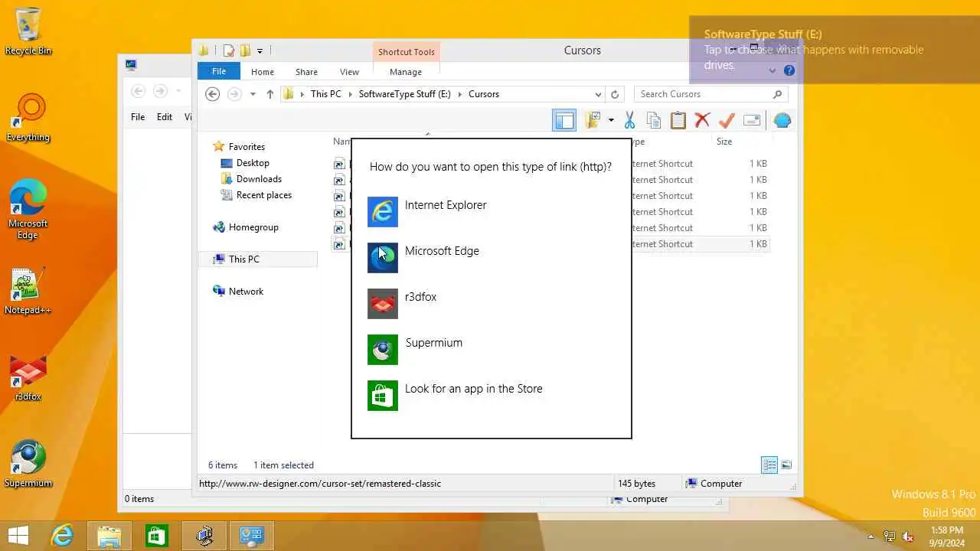Open Recycle Bin on the desktop
This screenshot has height=551, width=980.
coord(28,32)
